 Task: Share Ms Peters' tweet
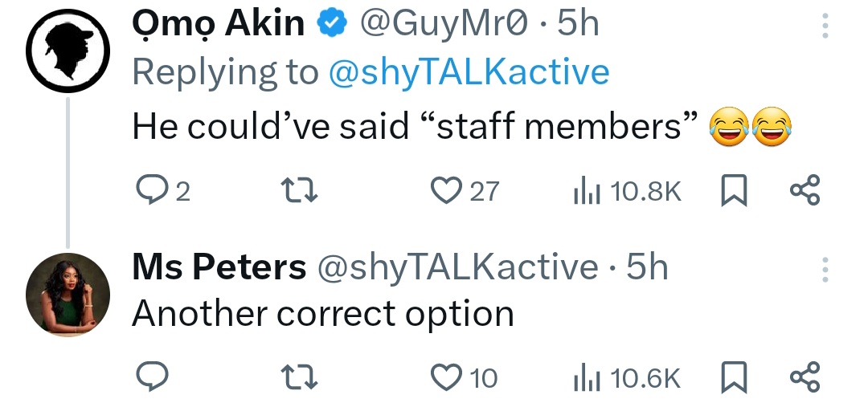[x=804, y=376]
